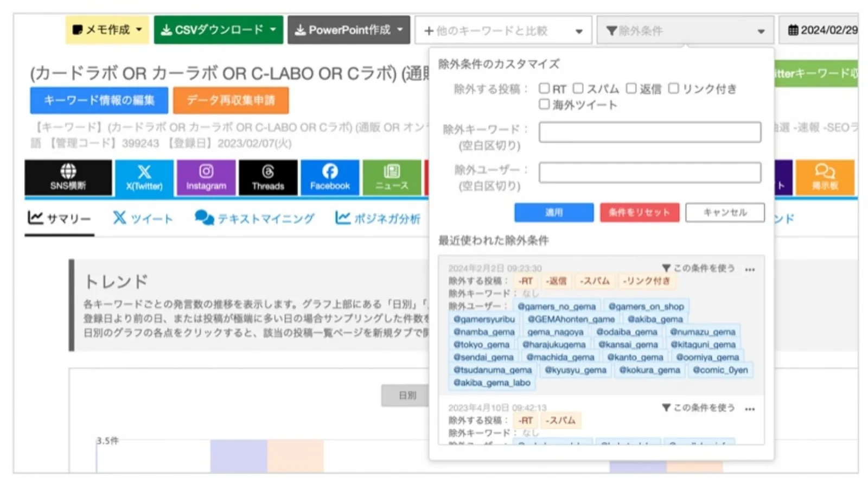This screenshot has width=868, height=483.
Task: Check the 返信 exclusion checkbox
Action: (631, 88)
